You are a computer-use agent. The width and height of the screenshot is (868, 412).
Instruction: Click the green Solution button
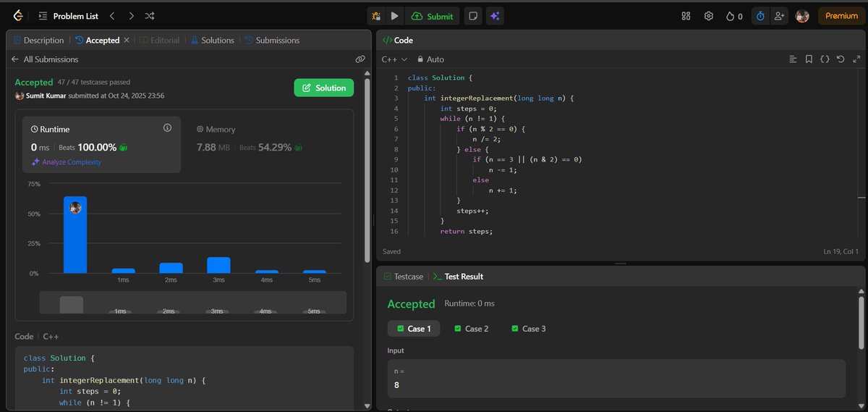(x=323, y=88)
